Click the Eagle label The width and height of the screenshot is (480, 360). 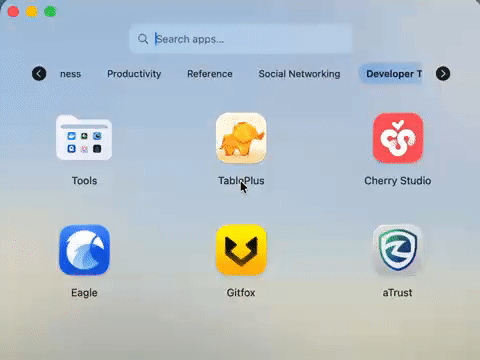click(84, 293)
